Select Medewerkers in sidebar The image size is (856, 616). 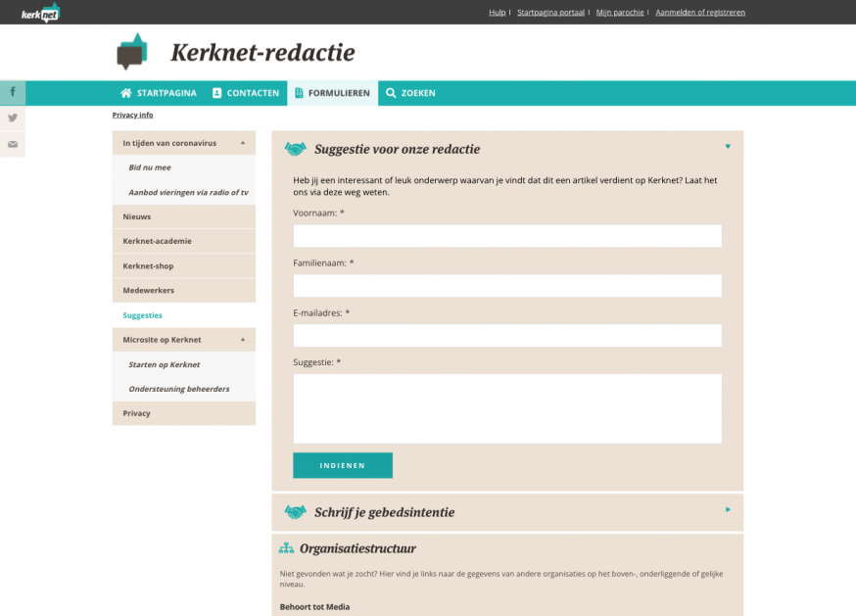click(184, 291)
